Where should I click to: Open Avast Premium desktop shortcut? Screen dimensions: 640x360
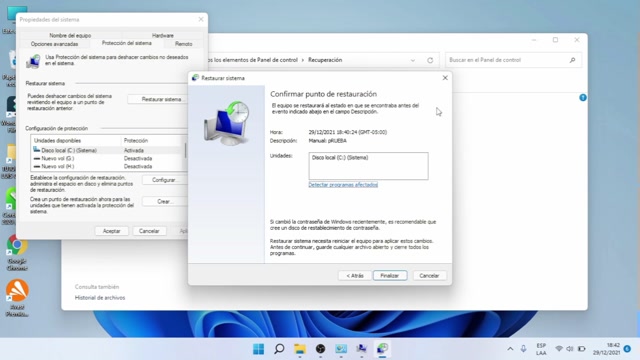[x=17, y=298]
